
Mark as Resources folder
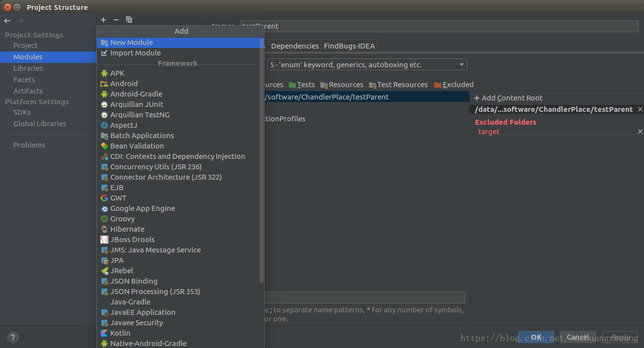click(342, 85)
